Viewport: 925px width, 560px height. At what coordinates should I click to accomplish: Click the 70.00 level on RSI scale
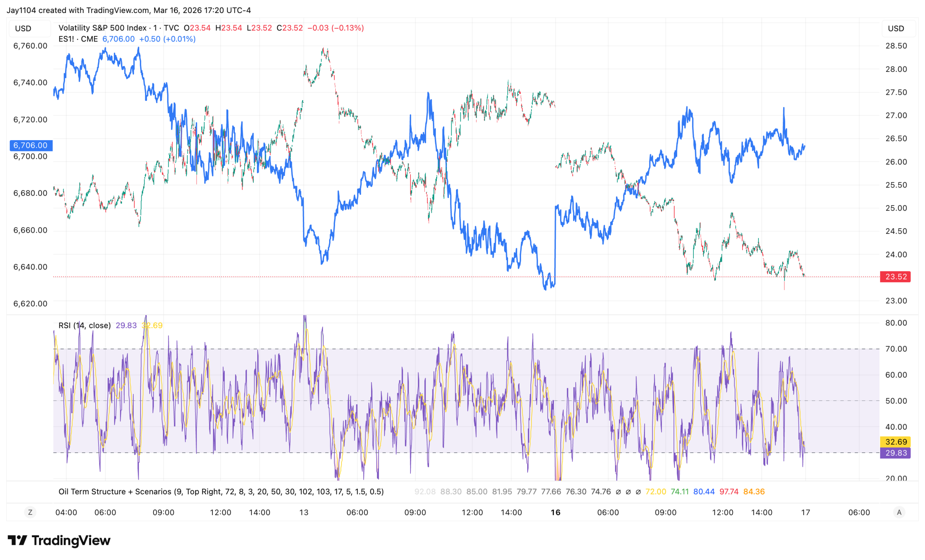point(896,349)
